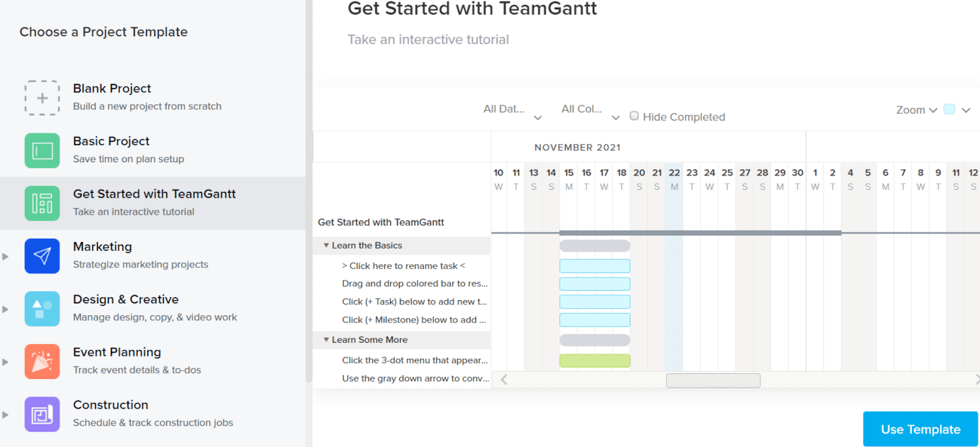Click the blue Marketing paper-plane icon
Screen dimensions: 980x447
(x=42, y=256)
